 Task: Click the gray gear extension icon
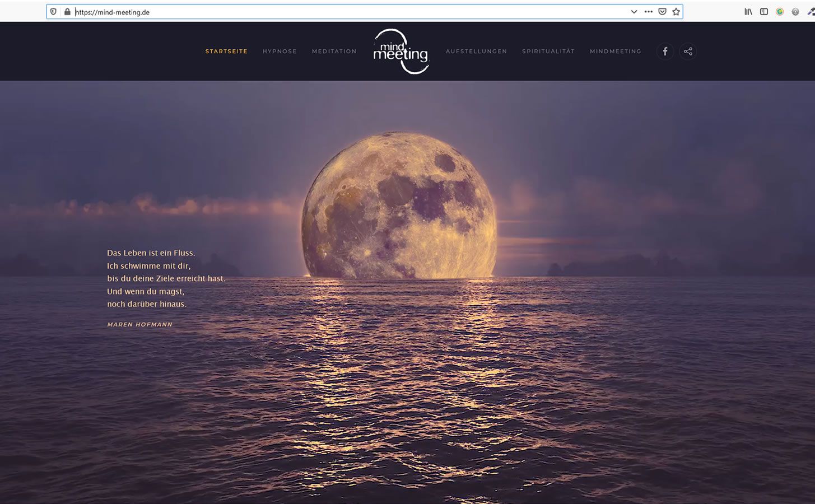(795, 12)
